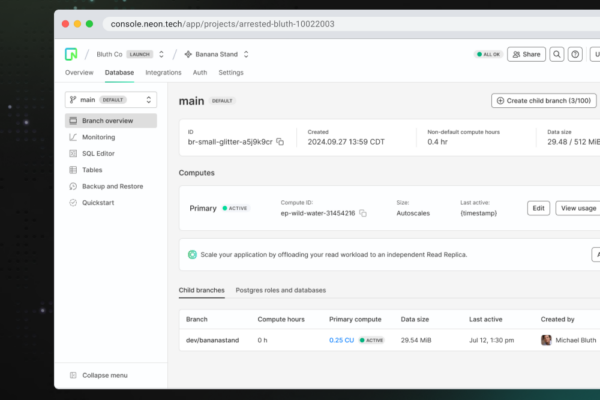The width and height of the screenshot is (600, 400).
Task: Select Postgres roles and databases tab
Action: [281, 290]
